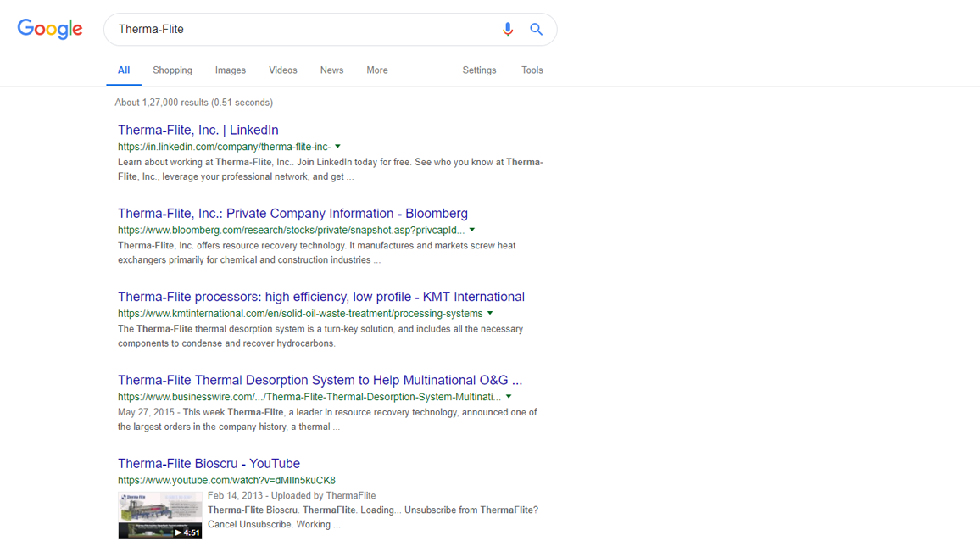The height and width of the screenshot is (552, 980).
Task: Open search Tools
Action: 532,70
